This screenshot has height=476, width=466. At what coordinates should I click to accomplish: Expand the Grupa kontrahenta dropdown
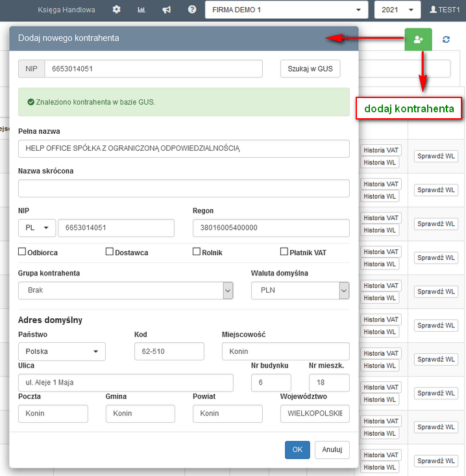coord(126,290)
